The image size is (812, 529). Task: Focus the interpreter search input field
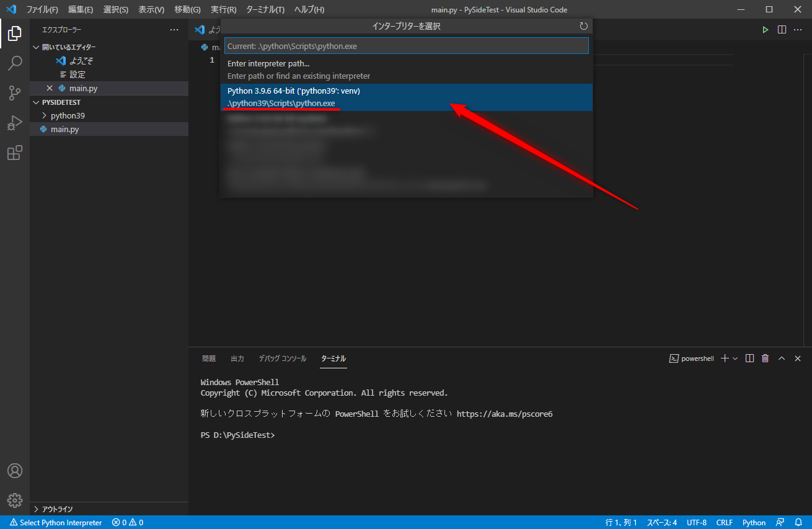coord(406,46)
